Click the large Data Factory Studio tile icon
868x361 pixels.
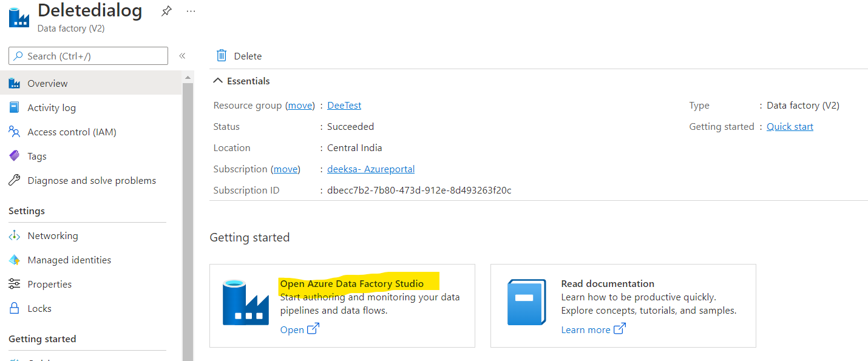(245, 302)
